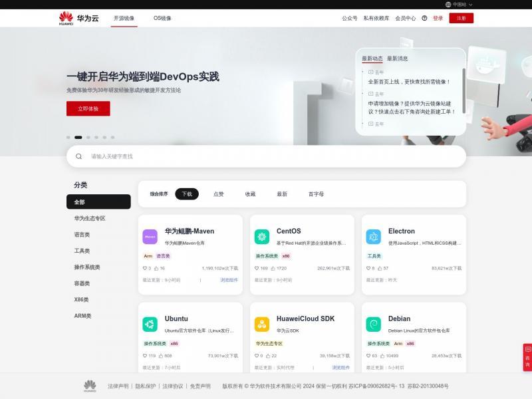Select the first banner carousel dot

pos(68,138)
